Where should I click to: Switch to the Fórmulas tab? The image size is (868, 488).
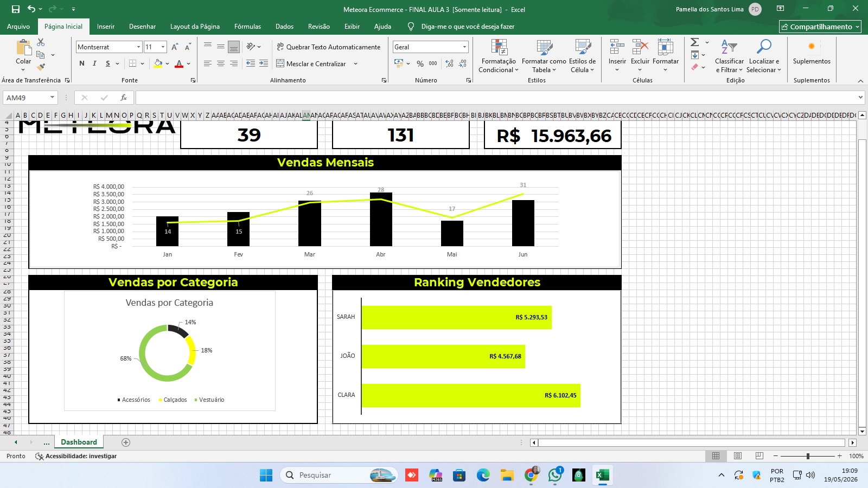247,27
